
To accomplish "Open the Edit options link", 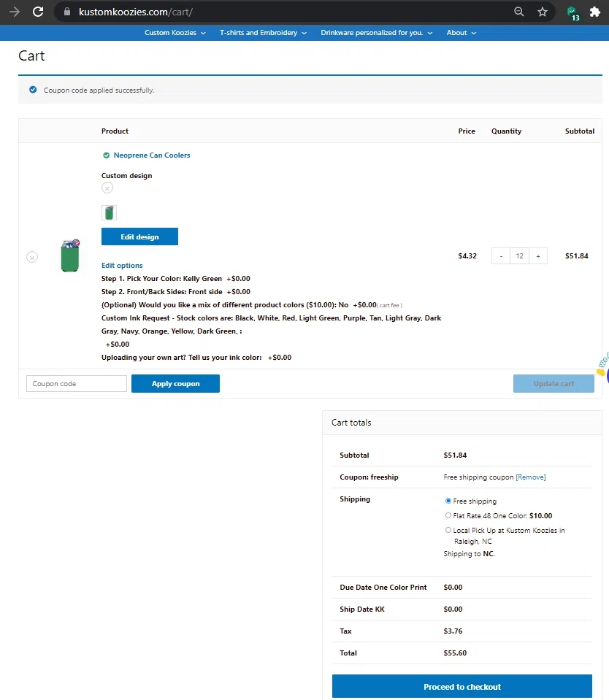I will point(122,265).
